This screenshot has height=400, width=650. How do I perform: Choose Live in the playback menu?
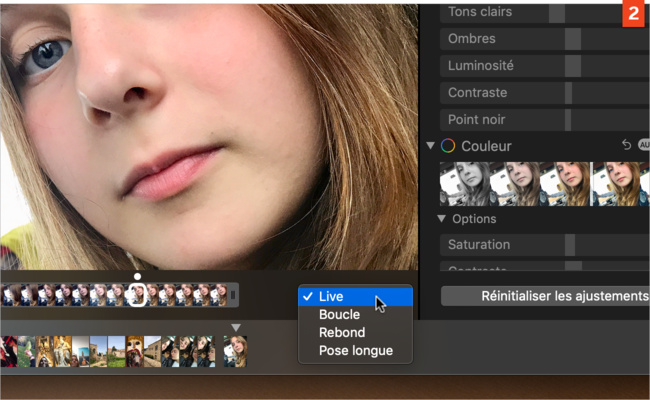355,296
